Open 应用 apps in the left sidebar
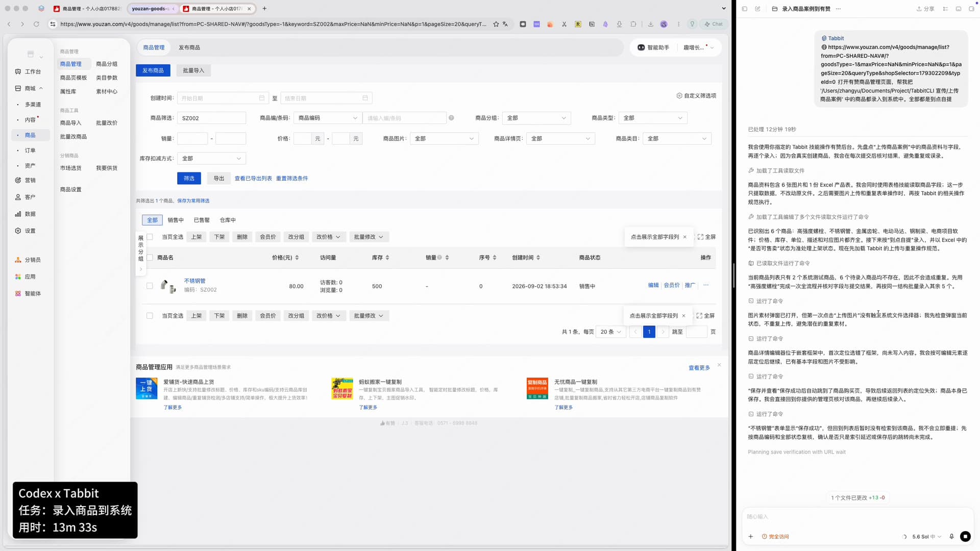 coord(26,277)
